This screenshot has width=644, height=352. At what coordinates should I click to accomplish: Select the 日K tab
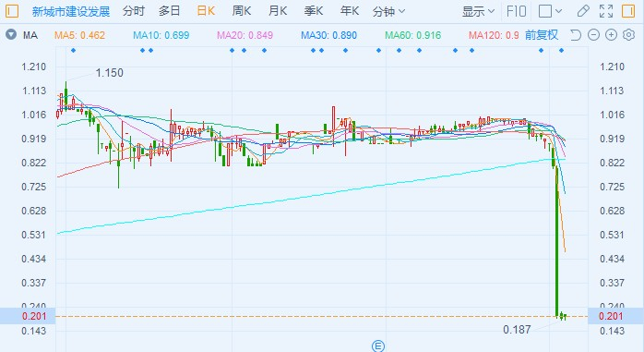[206, 11]
